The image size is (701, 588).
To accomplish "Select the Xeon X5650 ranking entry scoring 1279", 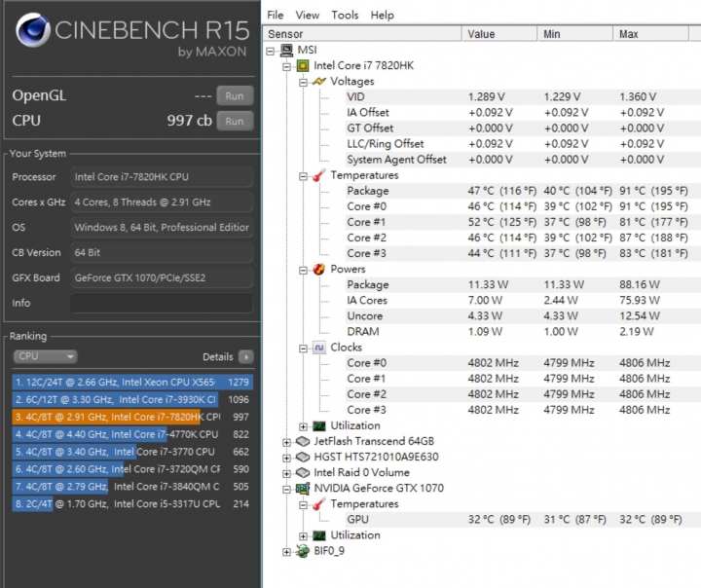I will click(132, 383).
